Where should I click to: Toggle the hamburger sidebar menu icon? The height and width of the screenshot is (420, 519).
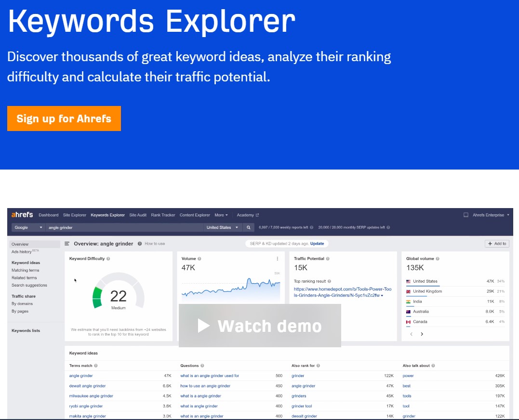pos(67,244)
